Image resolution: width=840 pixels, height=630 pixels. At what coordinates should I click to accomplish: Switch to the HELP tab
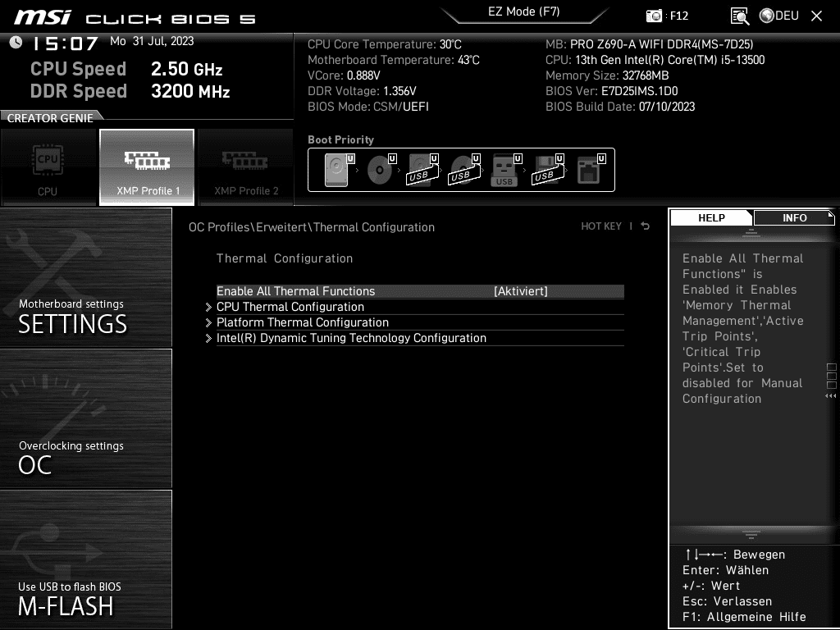[711, 217]
